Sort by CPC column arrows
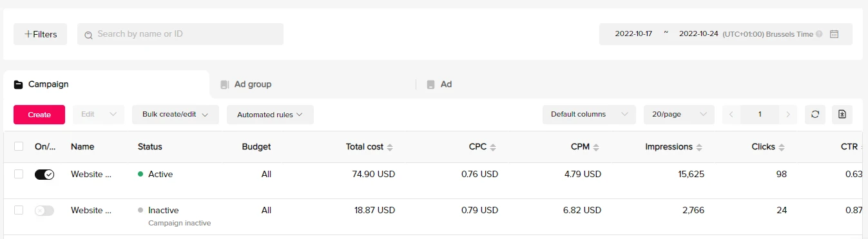The image size is (868, 239). click(x=493, y=148)
